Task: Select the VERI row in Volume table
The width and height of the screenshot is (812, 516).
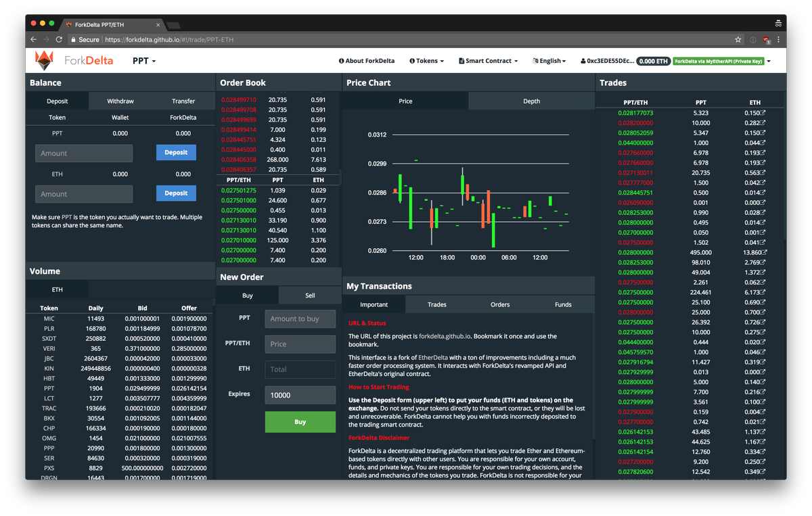Action: (120, 348)
